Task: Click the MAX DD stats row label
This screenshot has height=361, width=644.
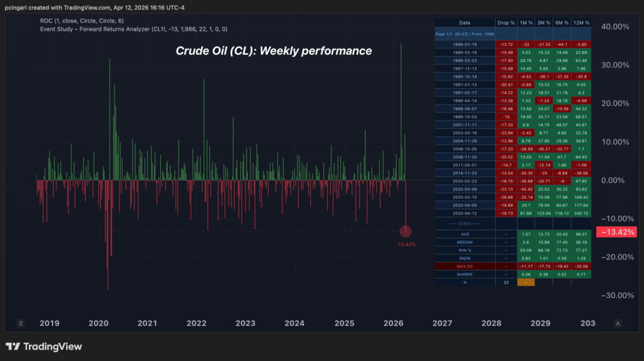Action: 465,266
